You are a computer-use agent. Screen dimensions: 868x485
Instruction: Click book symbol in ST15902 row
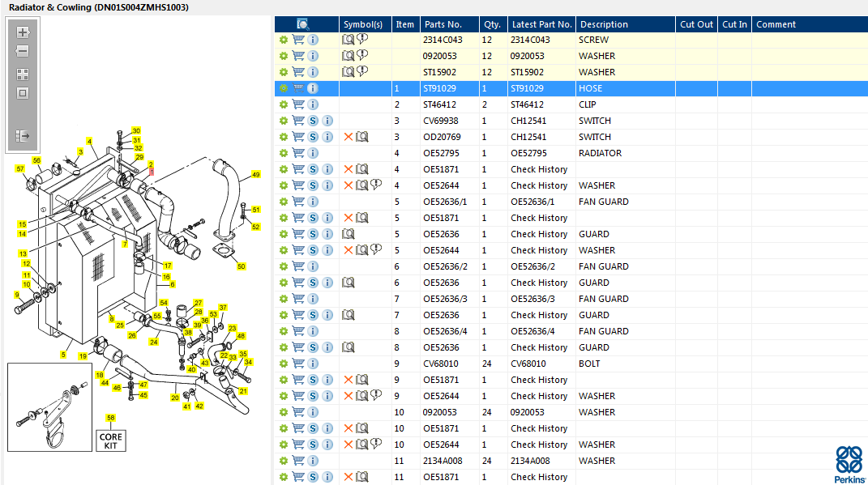pyautogui.click(x=348, y=72)
